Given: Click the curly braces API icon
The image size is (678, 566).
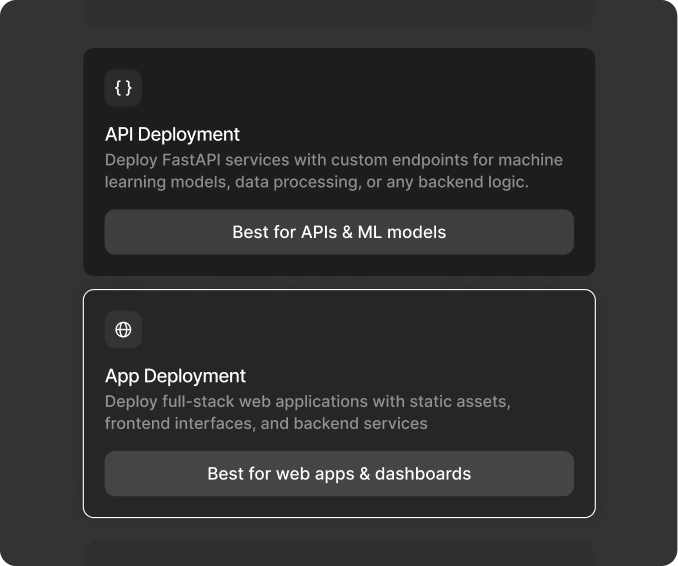Looking at the screenshot, I should click(x=123, y=88).
